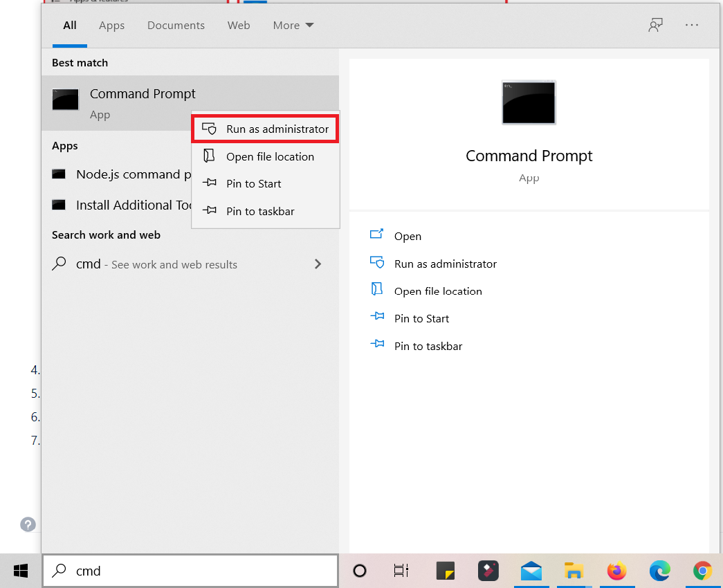723x588 pixels.
Task: Expand the cmd web results chevron
Action: point(318,264)
